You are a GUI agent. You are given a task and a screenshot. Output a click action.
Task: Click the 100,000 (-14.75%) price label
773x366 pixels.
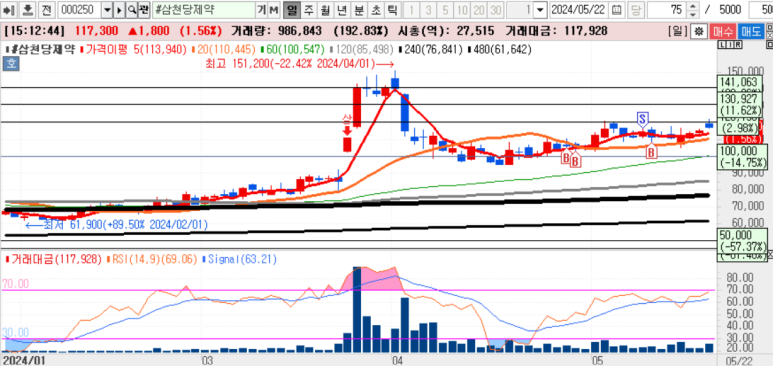(741, 156)
